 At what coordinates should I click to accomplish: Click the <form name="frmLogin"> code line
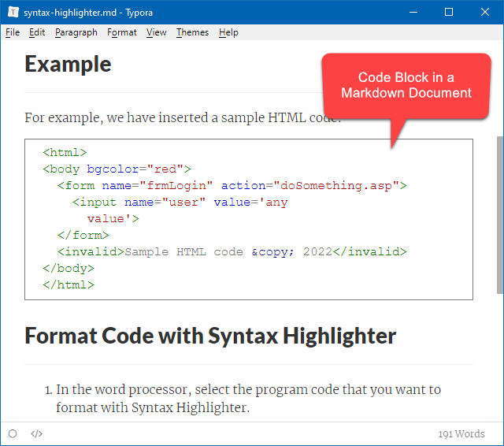(x=232, y=185)
